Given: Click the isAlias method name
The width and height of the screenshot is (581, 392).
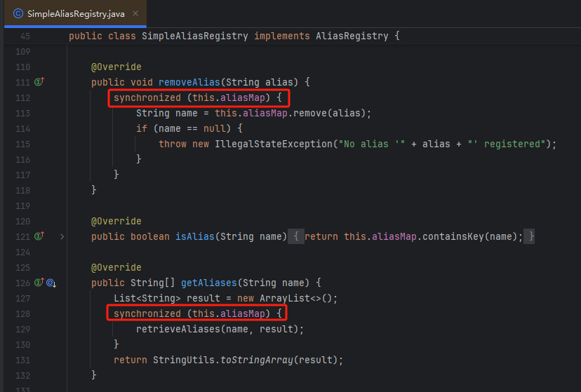Looking at the screenshot, I should click(x=195, y=236).
